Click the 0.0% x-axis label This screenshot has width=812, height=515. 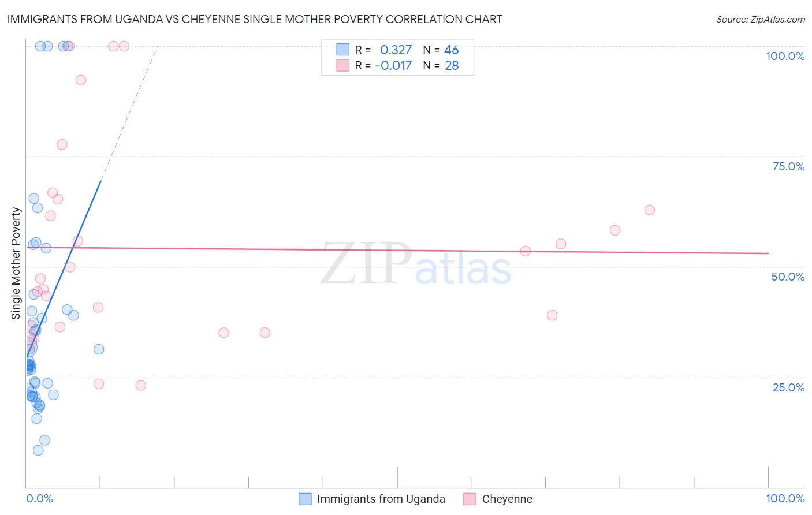coord(39,499)
